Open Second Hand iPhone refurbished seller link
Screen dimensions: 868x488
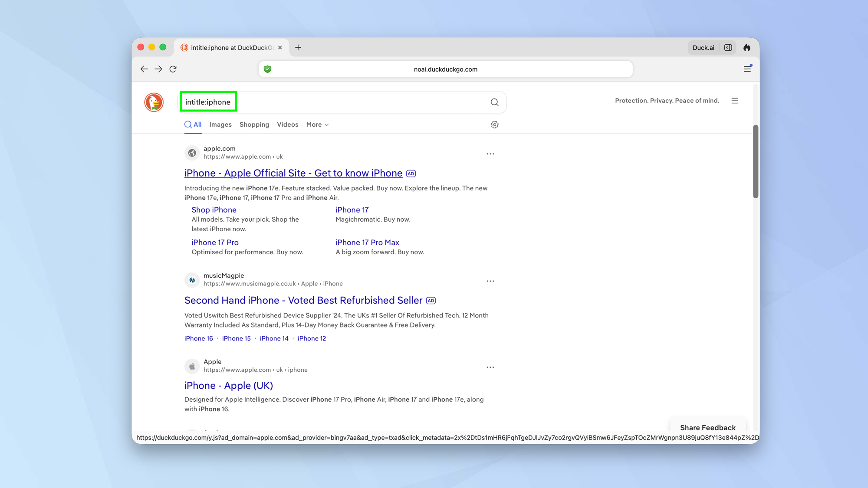click(303, 300)
